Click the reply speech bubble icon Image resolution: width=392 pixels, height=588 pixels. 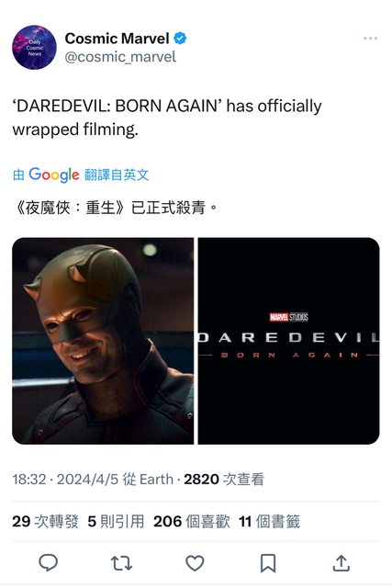[48, 562]
